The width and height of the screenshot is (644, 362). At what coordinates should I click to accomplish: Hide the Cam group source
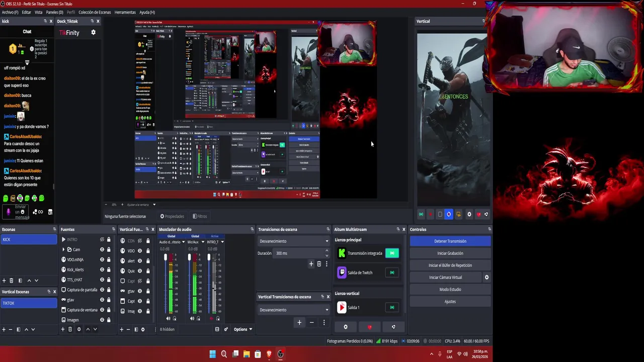[x=102, y=249]
